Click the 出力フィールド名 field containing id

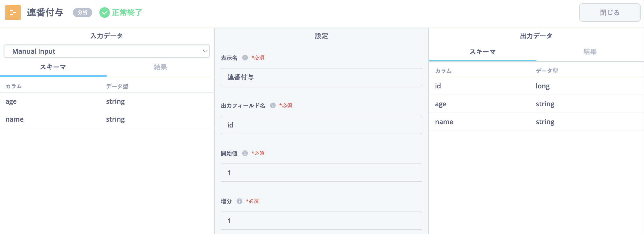(x=321, y=125)
